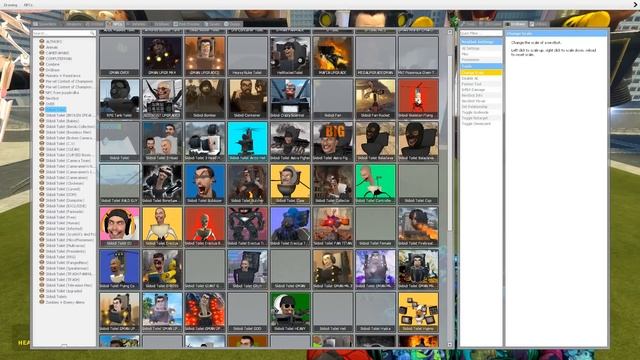The image size is (640, 360).
Task: Open the Zombies + Enemy Aliens category
Action: (65, 302)
